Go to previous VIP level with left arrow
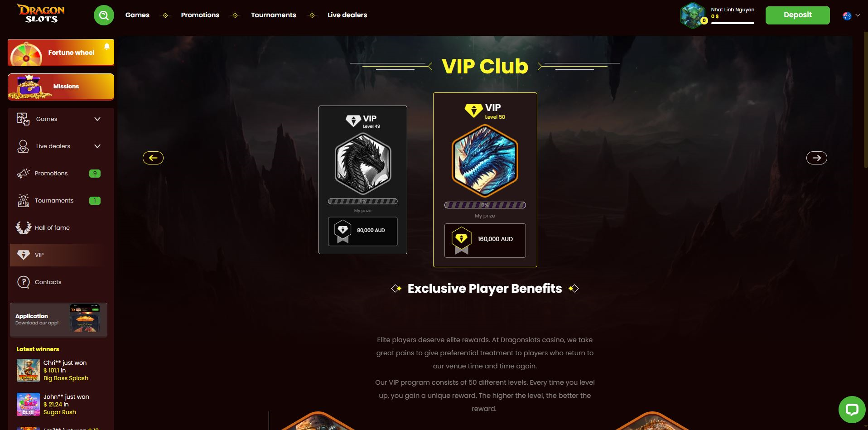 [x=153, y=158]
